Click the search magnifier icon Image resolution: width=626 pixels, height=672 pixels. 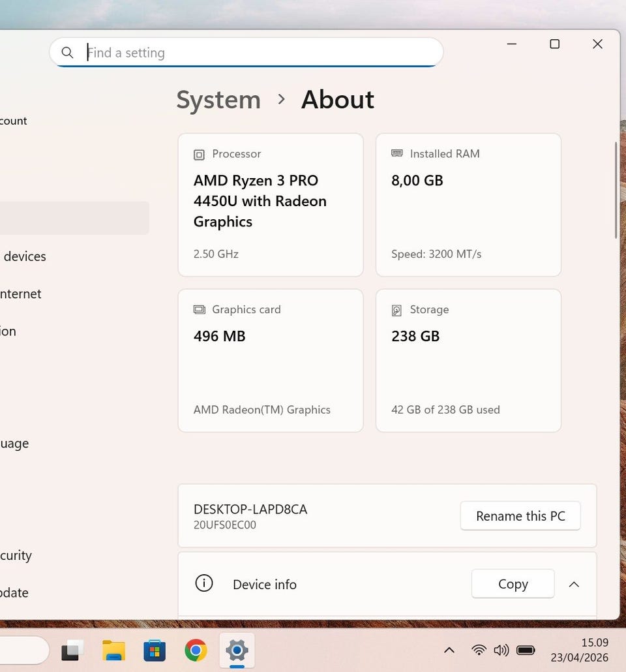point(67,53)
